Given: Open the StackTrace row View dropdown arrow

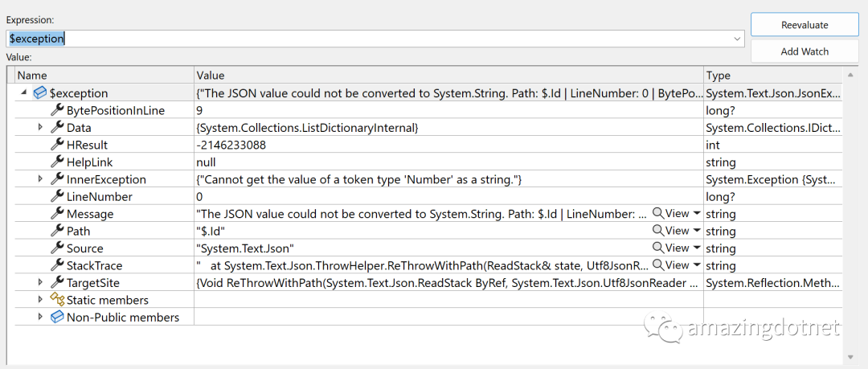Looking at the screenshot, I should coord(697,265).
